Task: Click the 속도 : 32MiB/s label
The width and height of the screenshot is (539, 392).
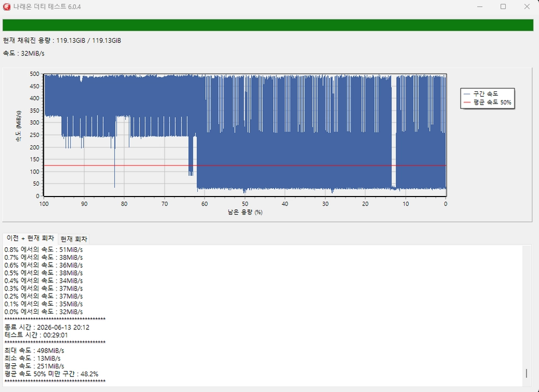Action: tap(24, 53)
